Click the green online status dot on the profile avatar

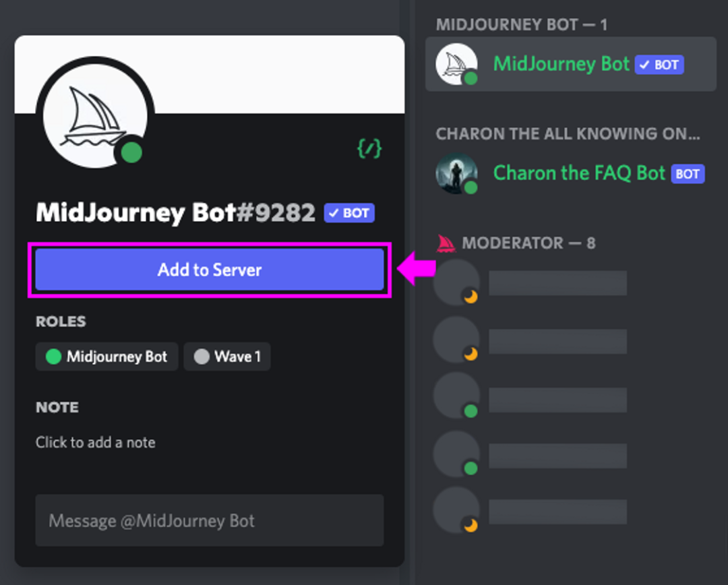(132, 154)
